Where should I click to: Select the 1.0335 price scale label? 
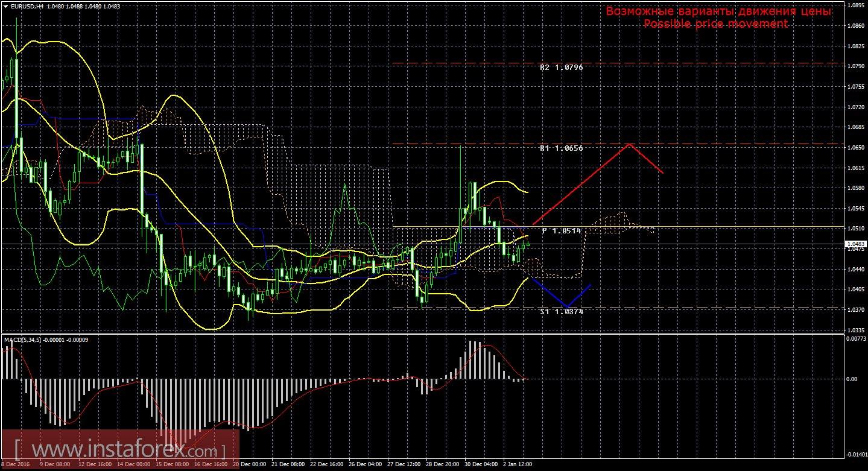(x=856, y=330)
